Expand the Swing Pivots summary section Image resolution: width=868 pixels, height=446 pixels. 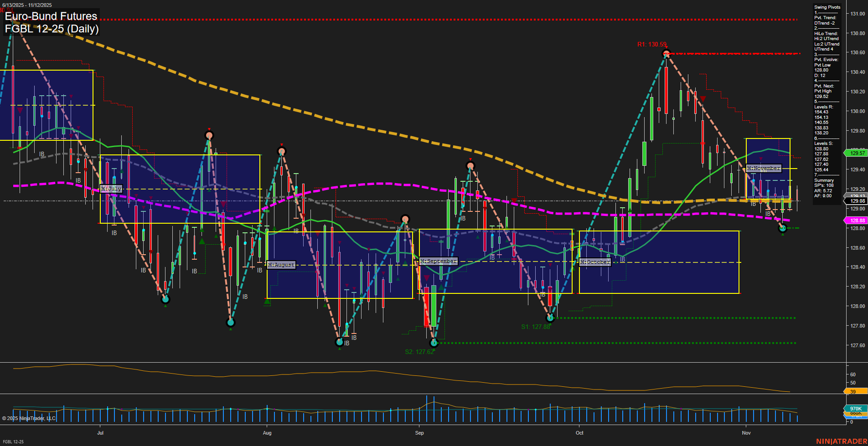[823, 180]
